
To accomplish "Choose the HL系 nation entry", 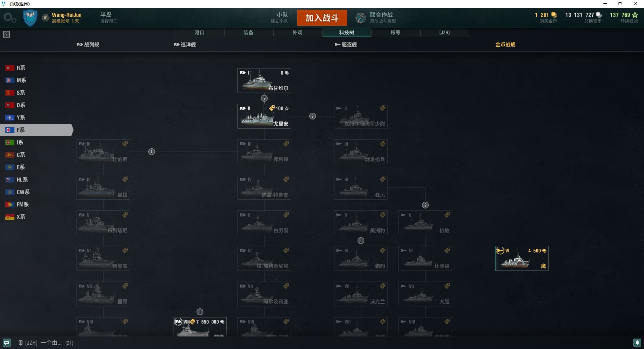I will coord(17,180).
